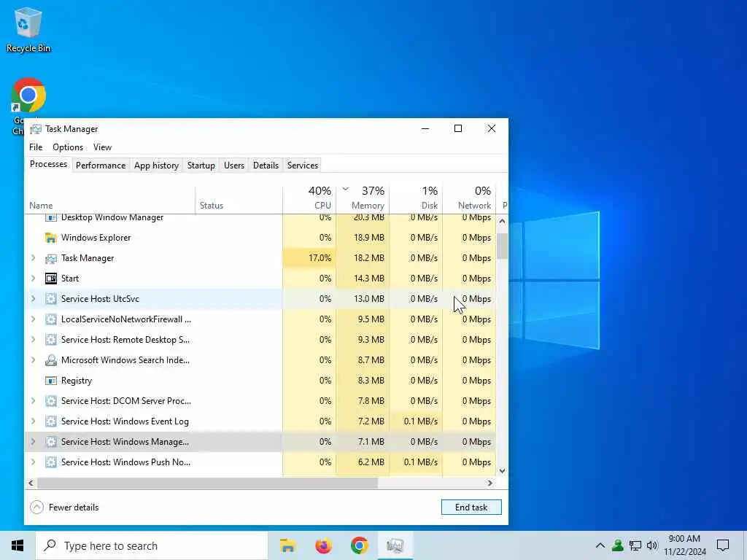Click the Windows Management service gear icon
The image size is (747, 560).
click(x=51, y=442)
